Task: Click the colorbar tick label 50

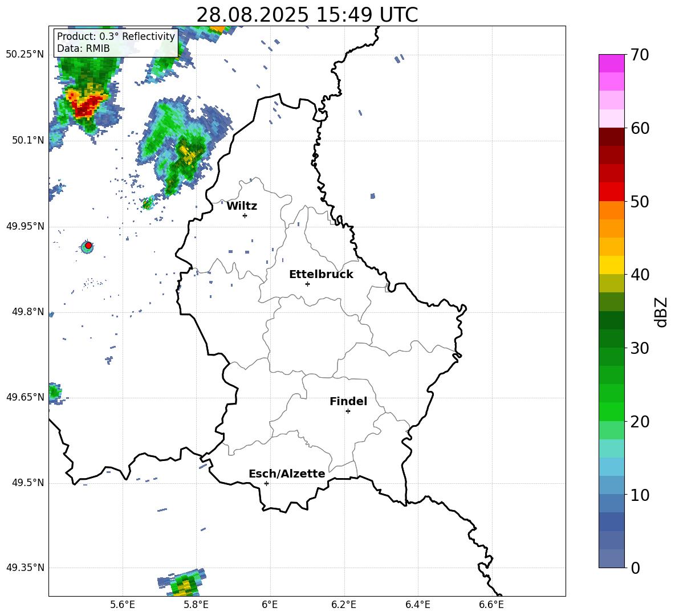Action: pos(640,201)
